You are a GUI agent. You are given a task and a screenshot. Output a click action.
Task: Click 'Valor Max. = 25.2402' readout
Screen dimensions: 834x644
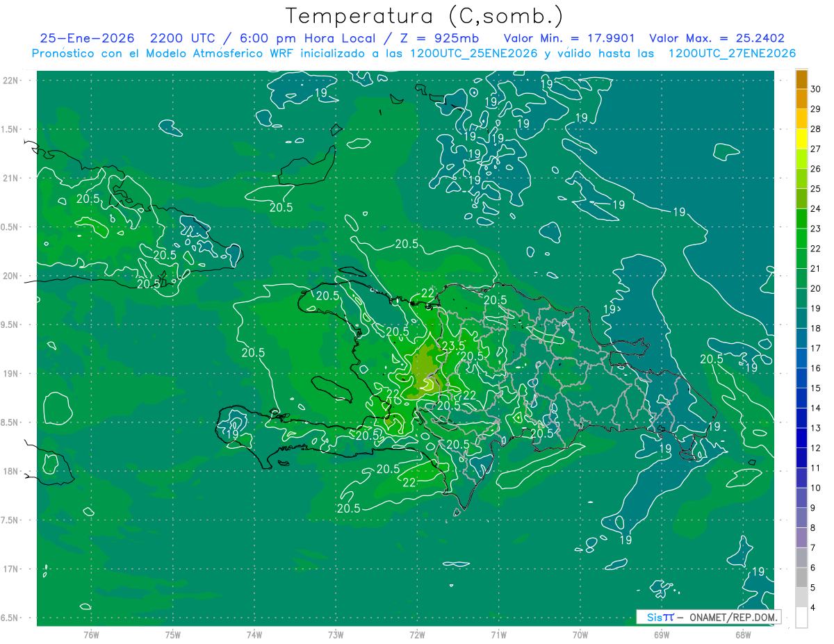coord(717,38)
